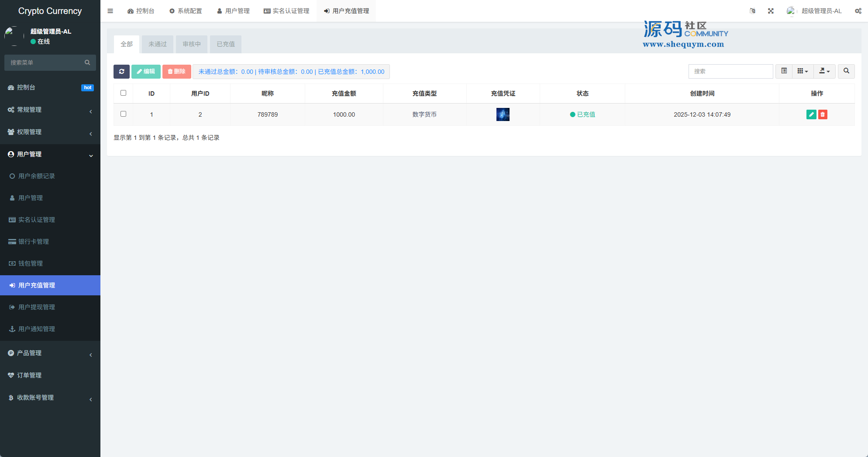Click the fullscreen icon in top bar

[x=771, y=11]
